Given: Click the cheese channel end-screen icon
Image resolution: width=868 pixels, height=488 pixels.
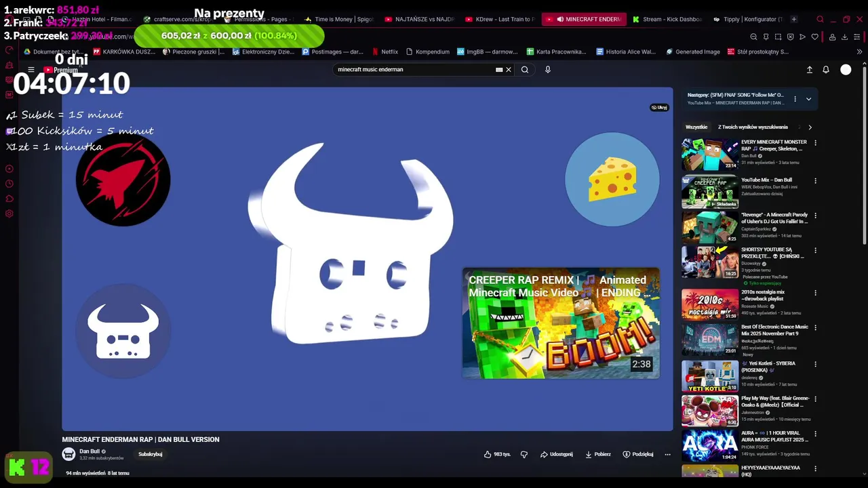Looking at the screenshot, I should (612, 180).
